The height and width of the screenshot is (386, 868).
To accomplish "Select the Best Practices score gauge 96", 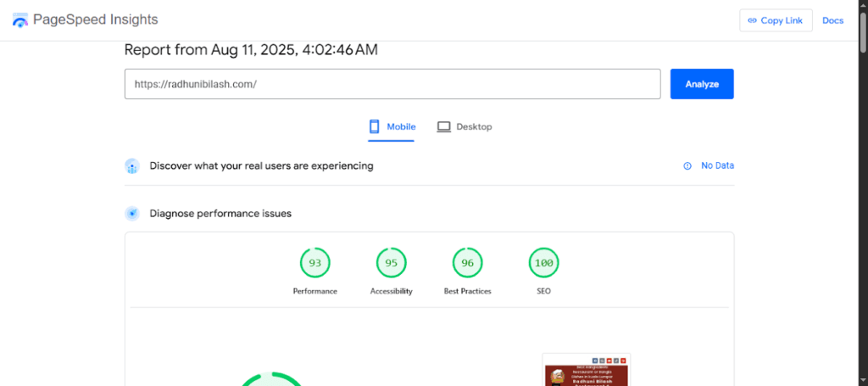I will point(468,263).
